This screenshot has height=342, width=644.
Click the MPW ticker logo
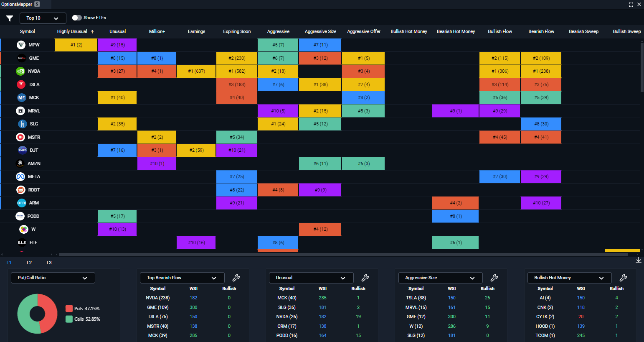pos(21,45)
